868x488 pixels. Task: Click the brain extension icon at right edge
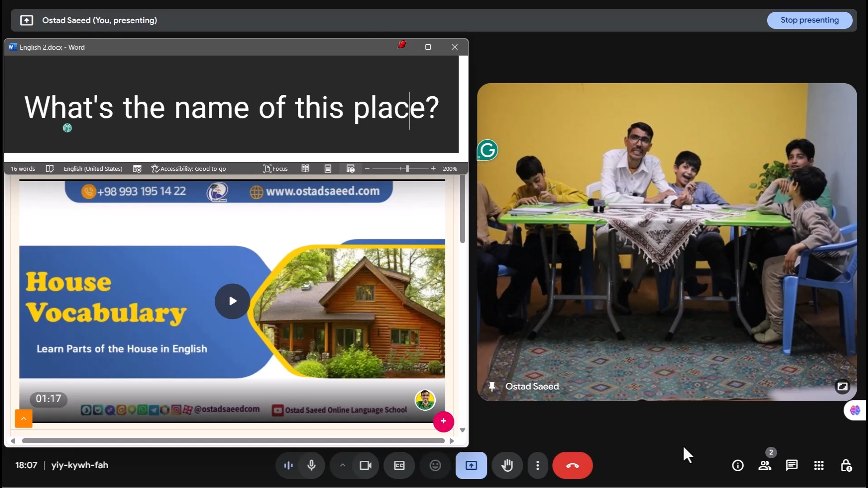point(855,410)
